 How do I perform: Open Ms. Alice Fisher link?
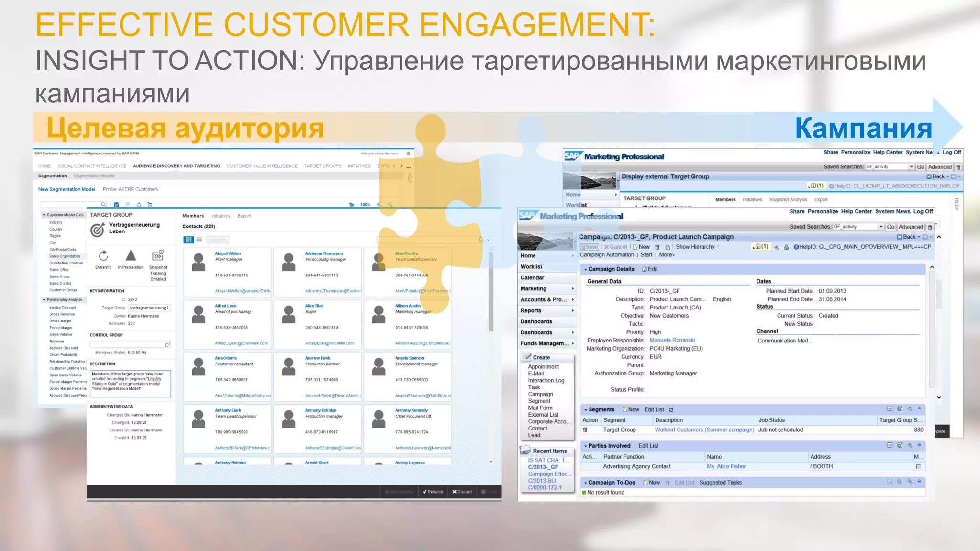coord(726,466)
